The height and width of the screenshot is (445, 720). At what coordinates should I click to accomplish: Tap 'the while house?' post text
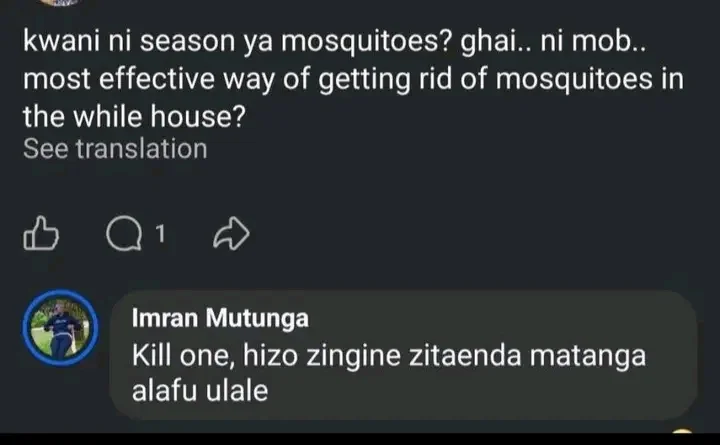132,116
